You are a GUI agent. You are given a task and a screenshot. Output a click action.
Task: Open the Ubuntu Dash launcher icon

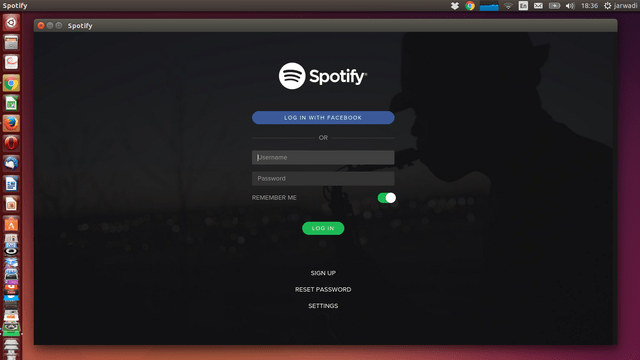point(11,22)
